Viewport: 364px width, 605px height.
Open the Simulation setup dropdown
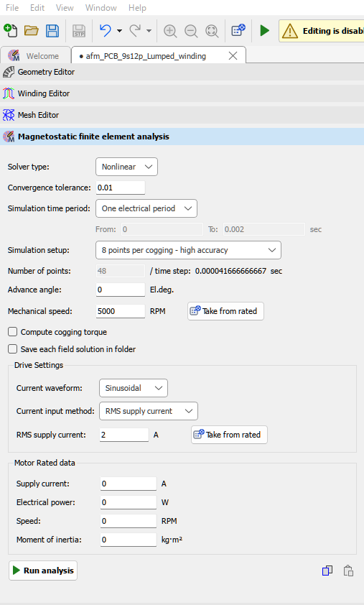pyautogui.click(x=188, y=250)
